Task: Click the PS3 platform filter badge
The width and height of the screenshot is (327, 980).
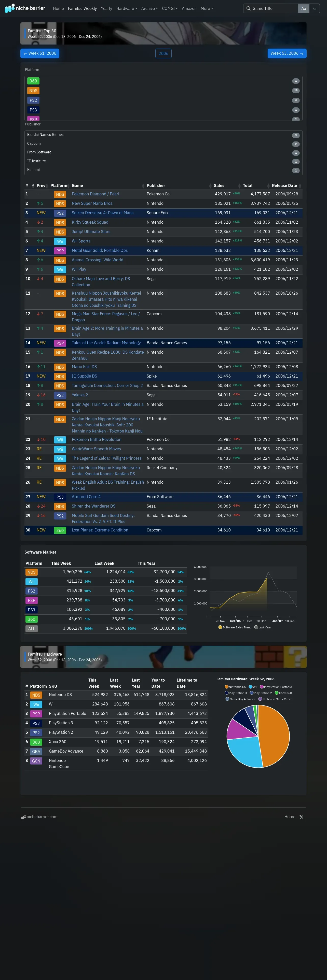Action: click(x=34, y=110)
